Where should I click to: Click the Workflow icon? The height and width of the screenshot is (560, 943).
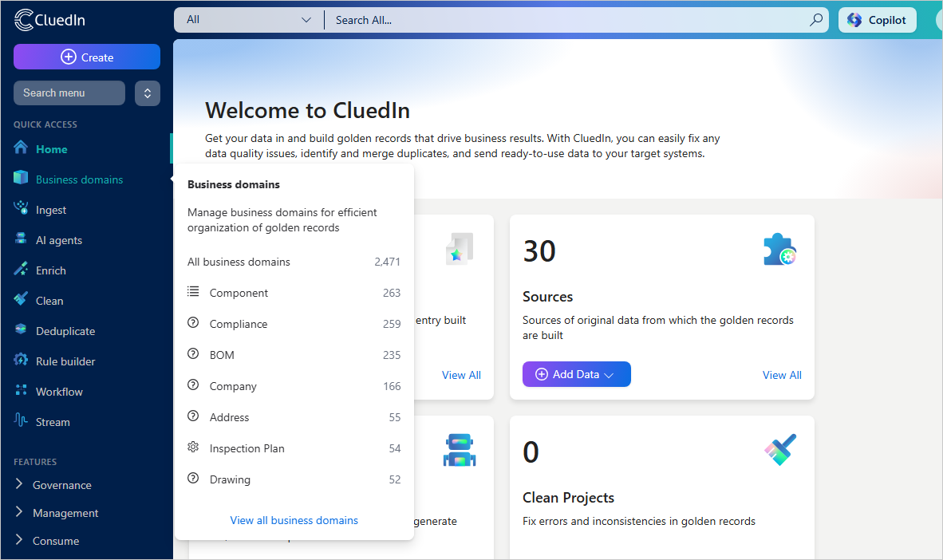pos(21,390)
